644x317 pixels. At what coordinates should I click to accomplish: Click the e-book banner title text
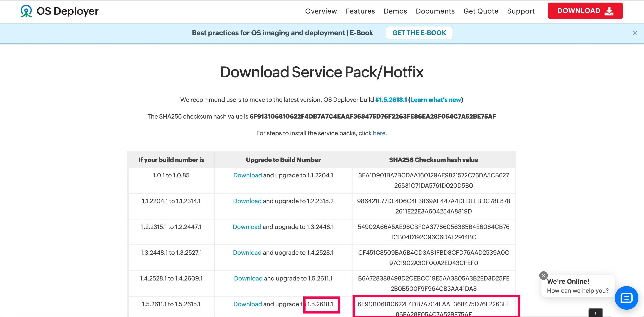click(x=282, y=33)
